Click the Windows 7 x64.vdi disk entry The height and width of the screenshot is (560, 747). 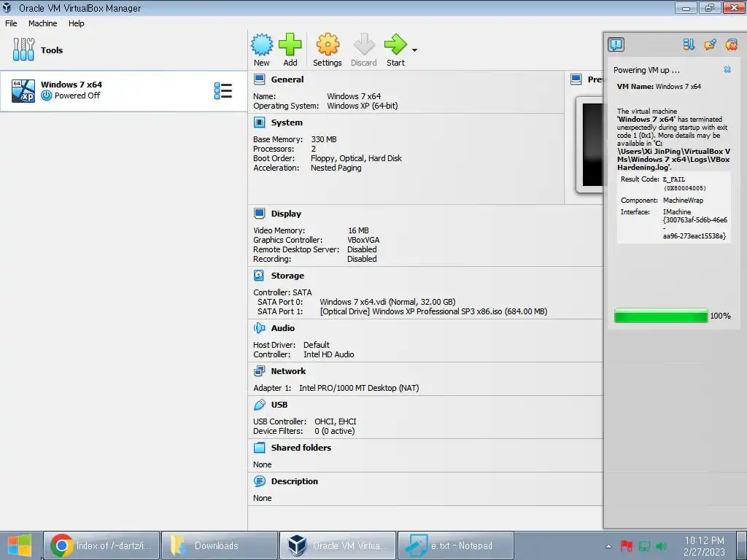coord(387,302)
